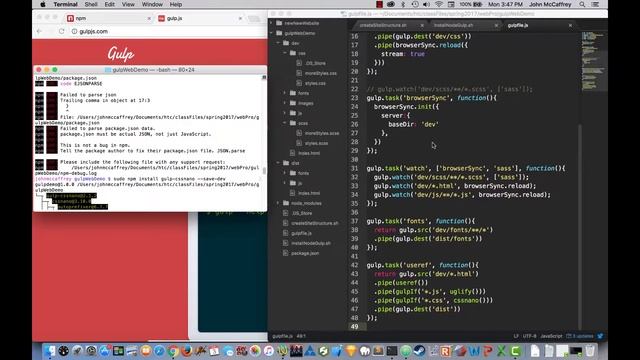Collapse the css folder

285,53
